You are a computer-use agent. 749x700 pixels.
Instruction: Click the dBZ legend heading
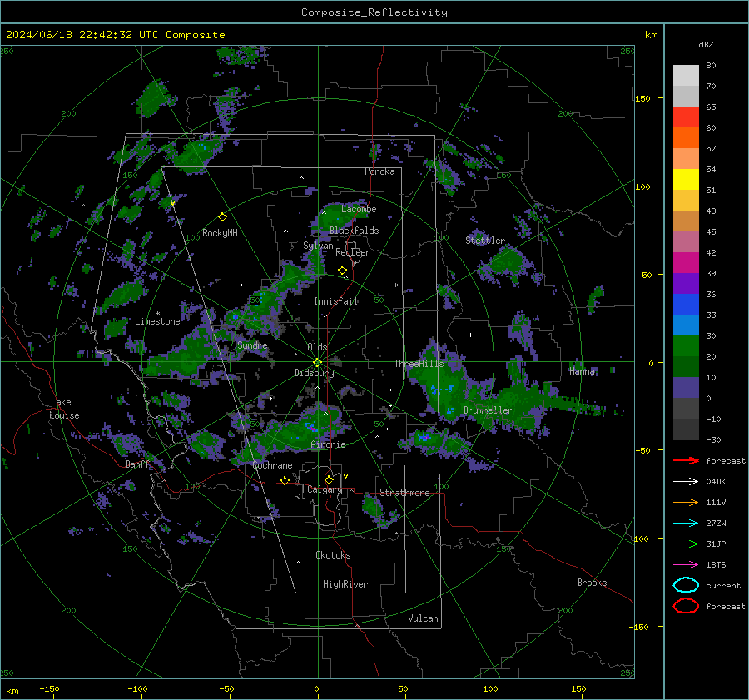tap(706, 44)
